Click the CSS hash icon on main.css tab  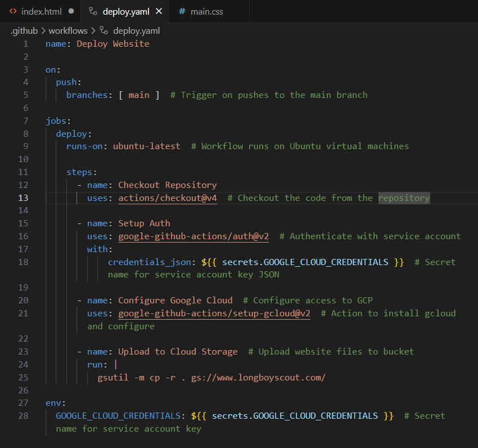[182, 11]
